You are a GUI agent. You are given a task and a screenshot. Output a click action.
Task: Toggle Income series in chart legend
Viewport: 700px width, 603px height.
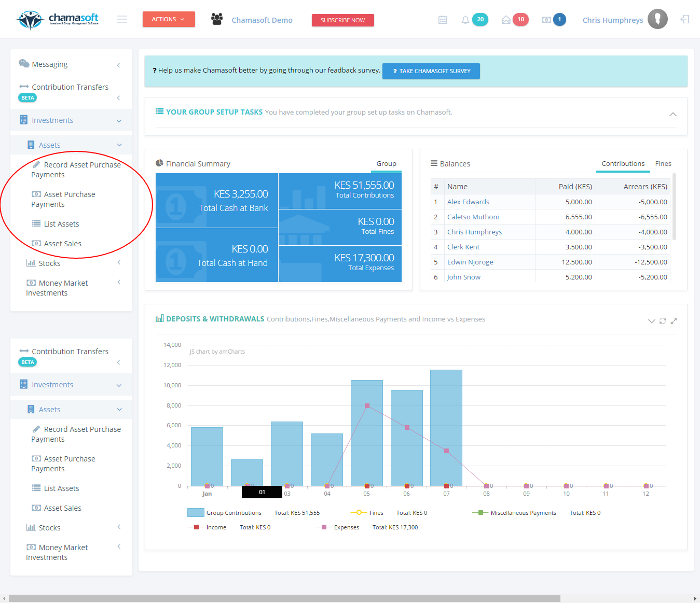click(x=207, y=527)
